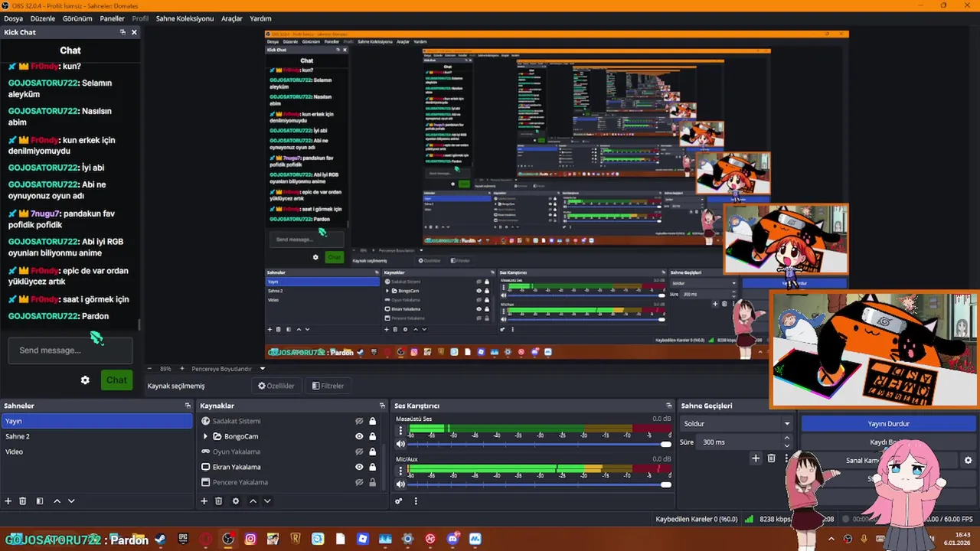Image resolution: width=980 pixels, height=551 pixels.
Task: Show the Sadakat Sistemi source
Action: click(x=359, y=421)
